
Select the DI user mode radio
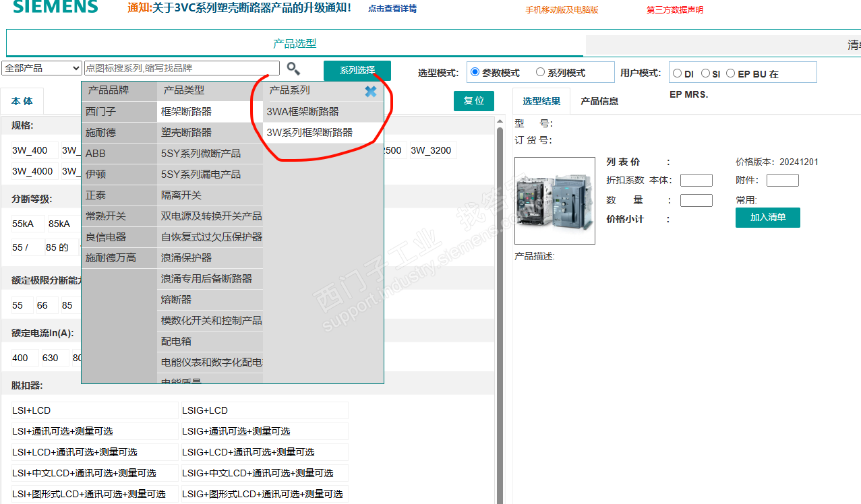(x=678, y=73)
